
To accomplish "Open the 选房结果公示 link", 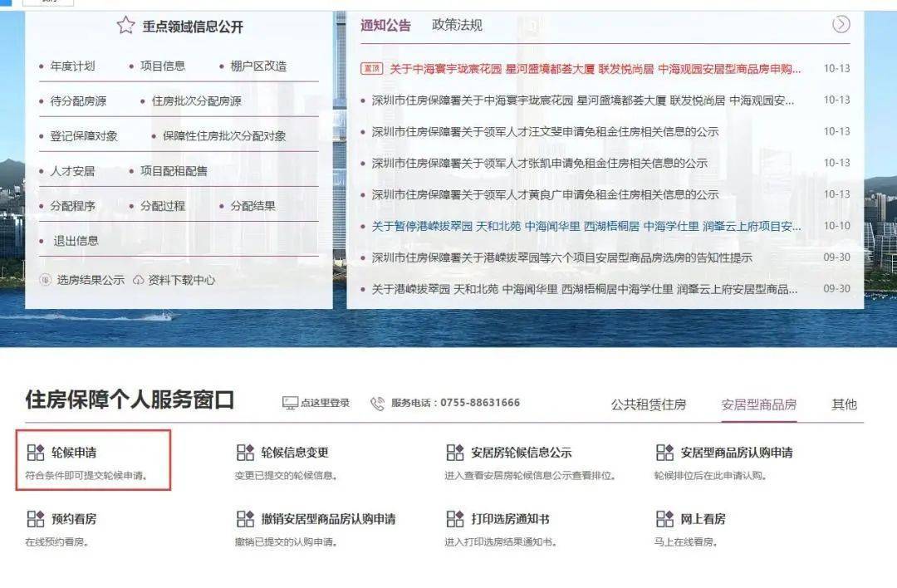I will [x=91, y=280].
